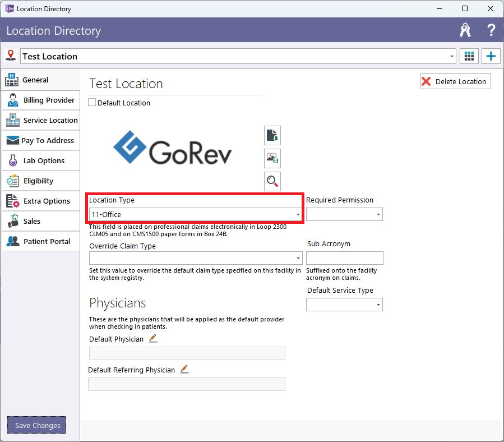Click the Location Directory title bar app icon
Screen dimensions: 504x442
(10, 8)
